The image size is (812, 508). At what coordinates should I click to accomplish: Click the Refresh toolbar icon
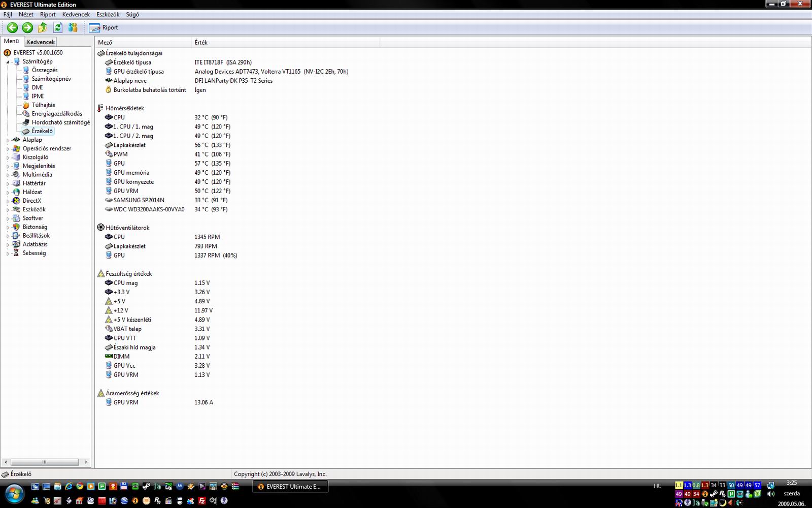pyautogui.click(x=58, y=27)
